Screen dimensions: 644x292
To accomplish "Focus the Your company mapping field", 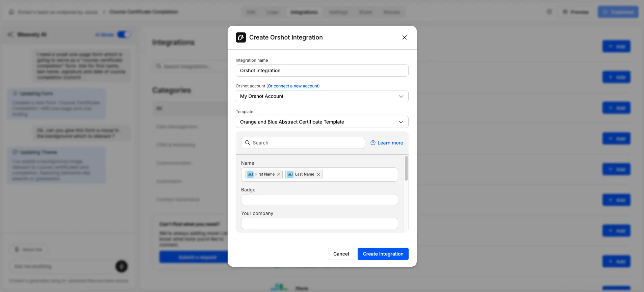I will coord(319,223).
